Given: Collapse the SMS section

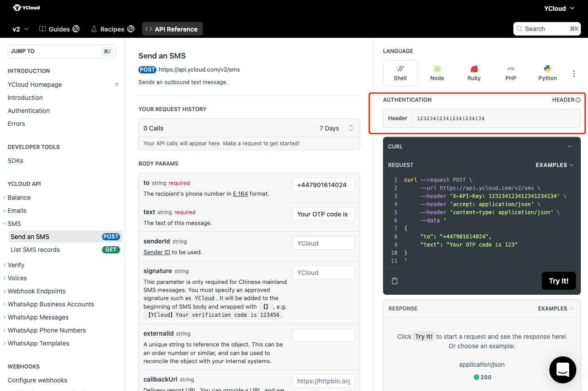Looking at the screenshot, I should click(14, 224).
